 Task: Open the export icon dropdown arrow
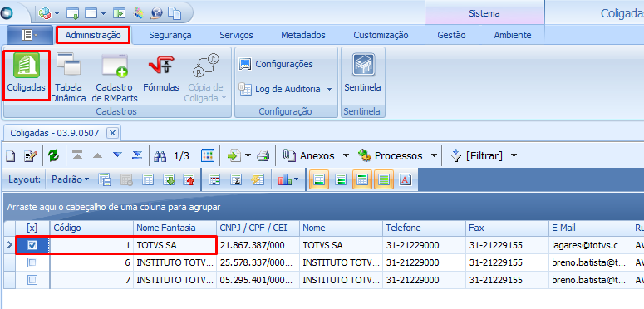(x=248, y=156)
